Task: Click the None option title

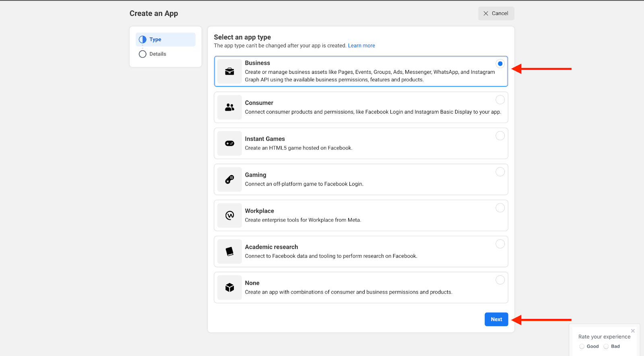Action: (252, 283)
